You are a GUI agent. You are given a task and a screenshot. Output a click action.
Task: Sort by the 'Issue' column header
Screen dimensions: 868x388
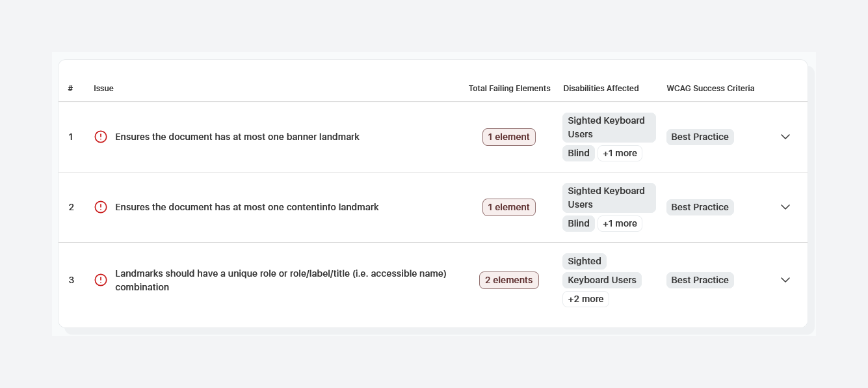pos(103,88)
